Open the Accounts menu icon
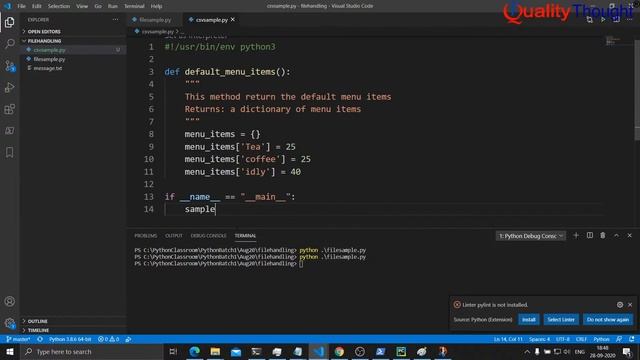 click(9, 301)
